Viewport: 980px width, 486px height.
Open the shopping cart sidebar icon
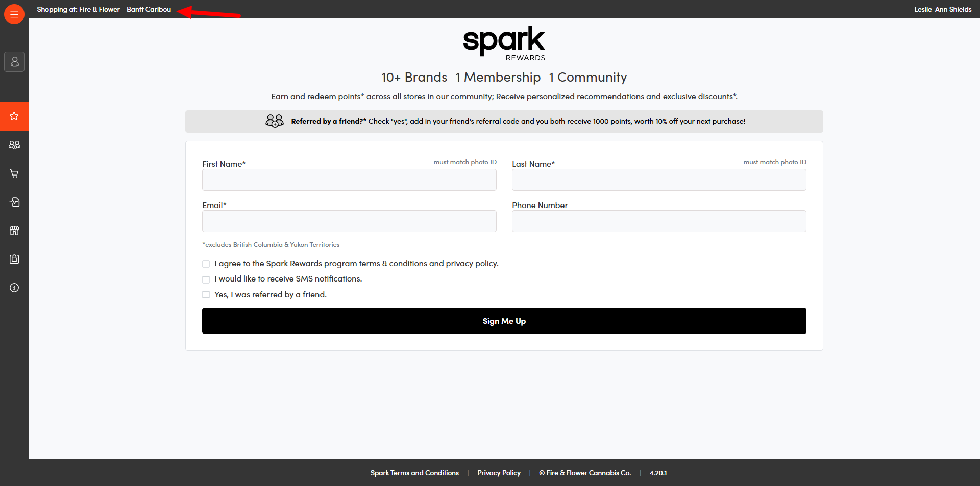(14, 173)
